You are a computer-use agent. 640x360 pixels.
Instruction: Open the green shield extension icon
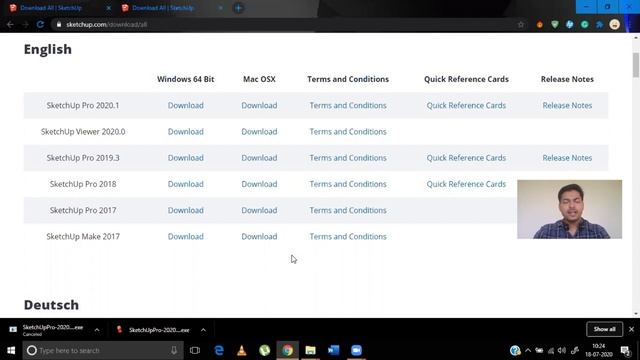coord(555,24)
